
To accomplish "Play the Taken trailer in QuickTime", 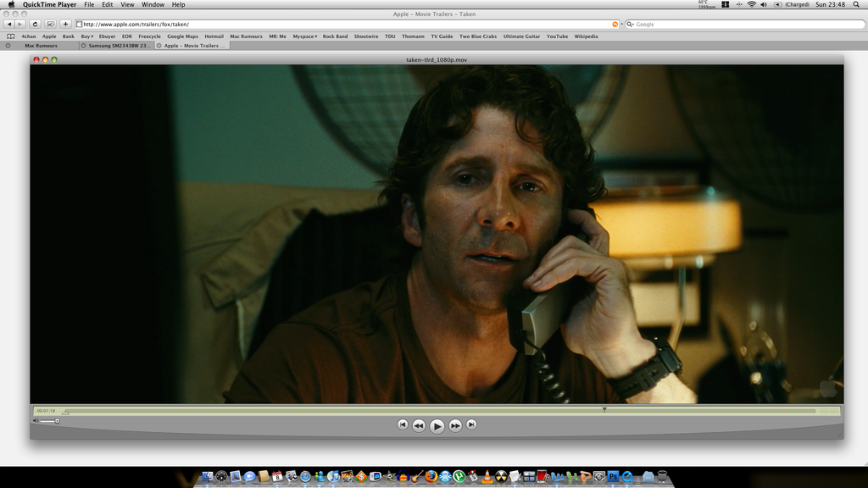I will point(437,425).
